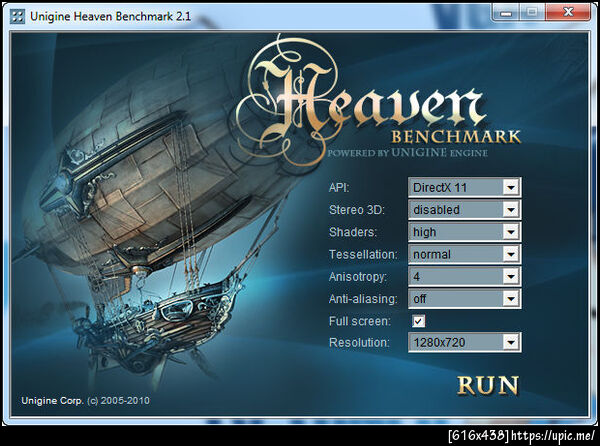
Task: Click the 'Tessellation:' label text
Action: [x=363, y=254]
